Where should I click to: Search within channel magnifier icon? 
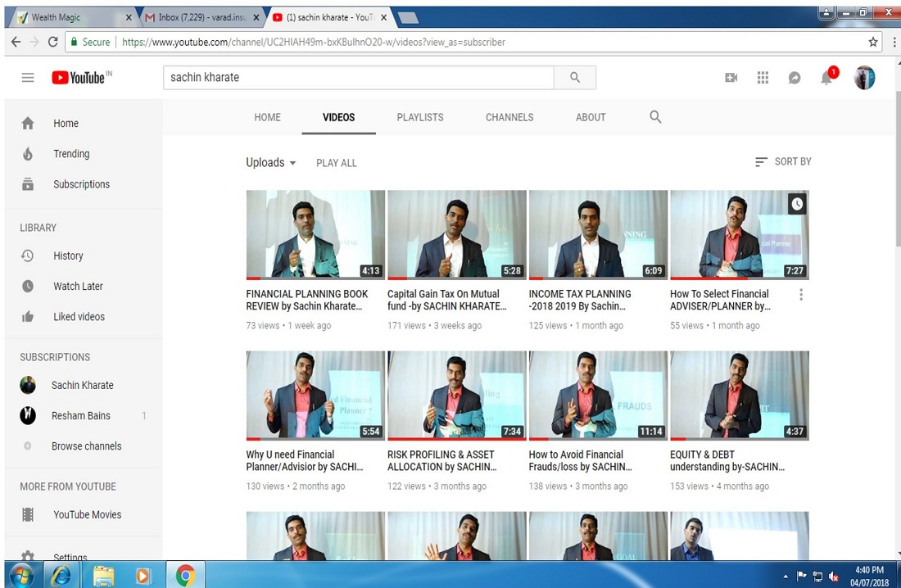click(x=655, y=117)
